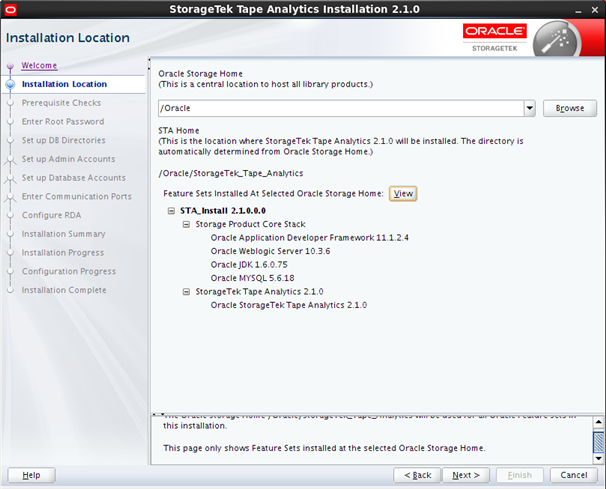Select Prerequisite Checks in the step list
The width and height of the screenshot is (606, 489).
pos(61,103)
